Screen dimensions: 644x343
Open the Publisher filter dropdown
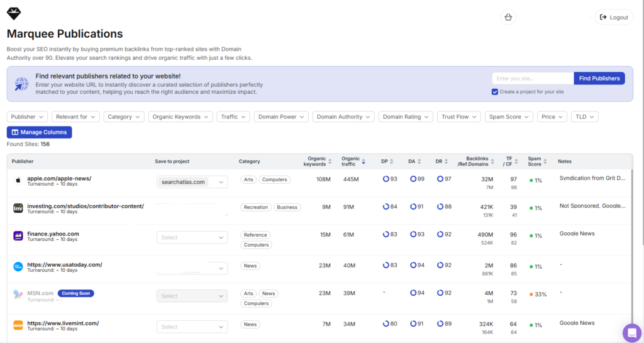point(27,116)
